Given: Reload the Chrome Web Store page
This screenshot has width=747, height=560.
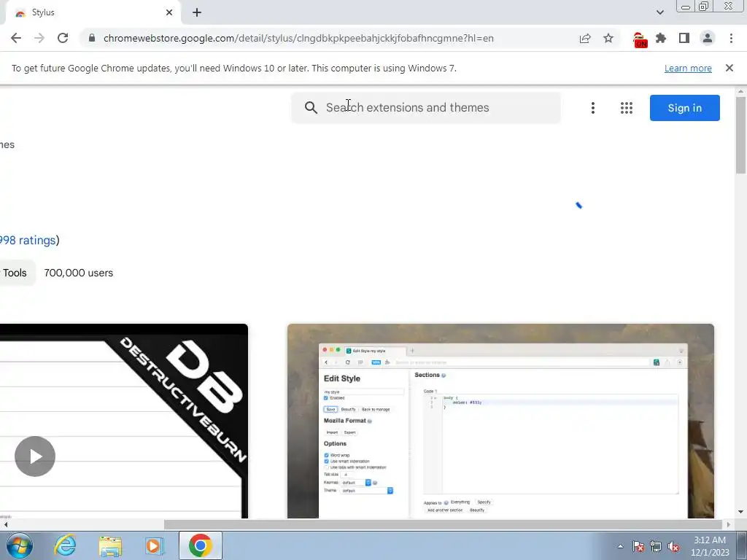Looking at the screenshot, I should (x=63, y=38).
